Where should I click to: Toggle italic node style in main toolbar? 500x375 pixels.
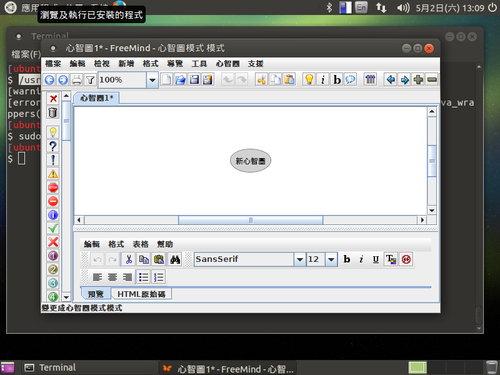tap(323, 80)
